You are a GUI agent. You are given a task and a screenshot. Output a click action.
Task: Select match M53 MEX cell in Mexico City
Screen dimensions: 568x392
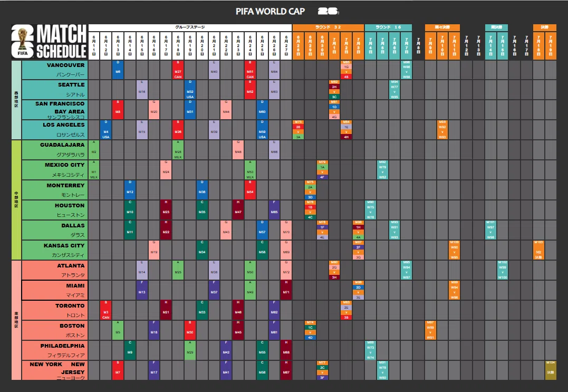pyautogui.click(x=250, y=169)
